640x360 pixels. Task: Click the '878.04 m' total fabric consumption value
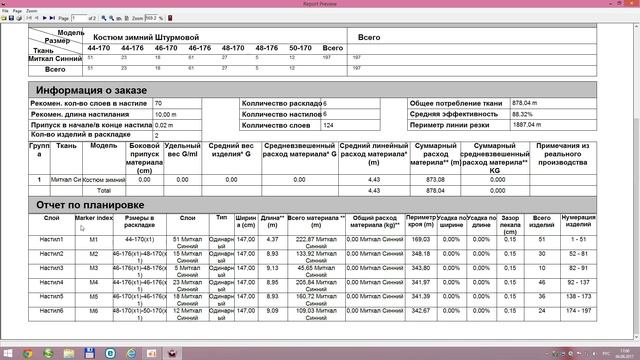coord(524,103)
